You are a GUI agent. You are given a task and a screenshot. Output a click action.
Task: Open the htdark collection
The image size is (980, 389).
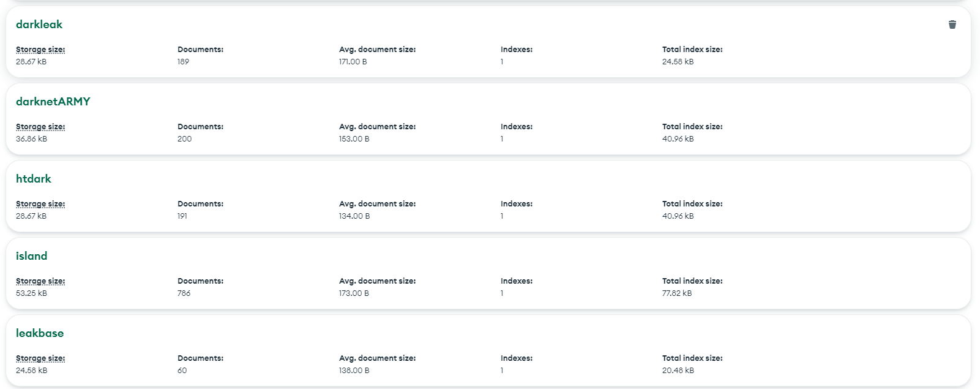click(34, 179)
